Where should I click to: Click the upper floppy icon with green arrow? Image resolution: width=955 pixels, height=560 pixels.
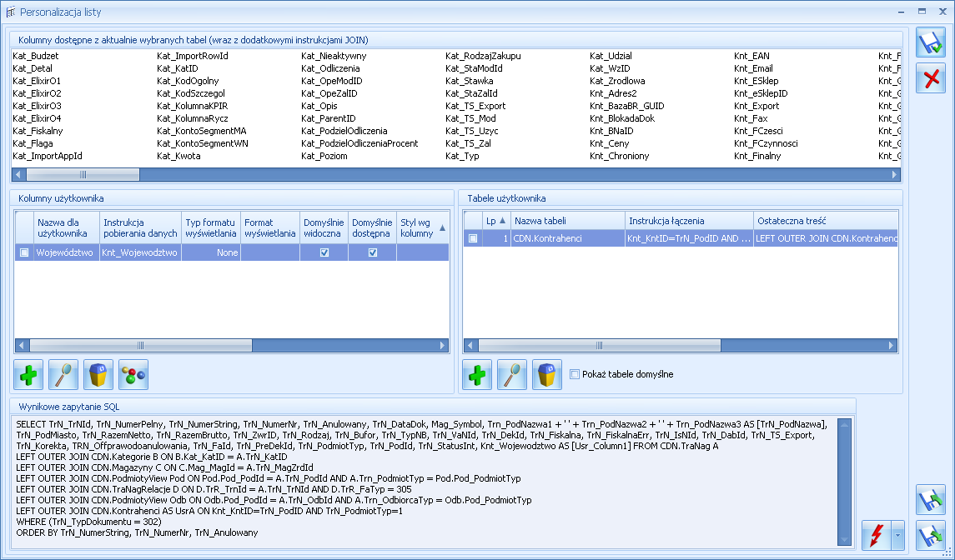pyautogui.click(x=931, y=500)
